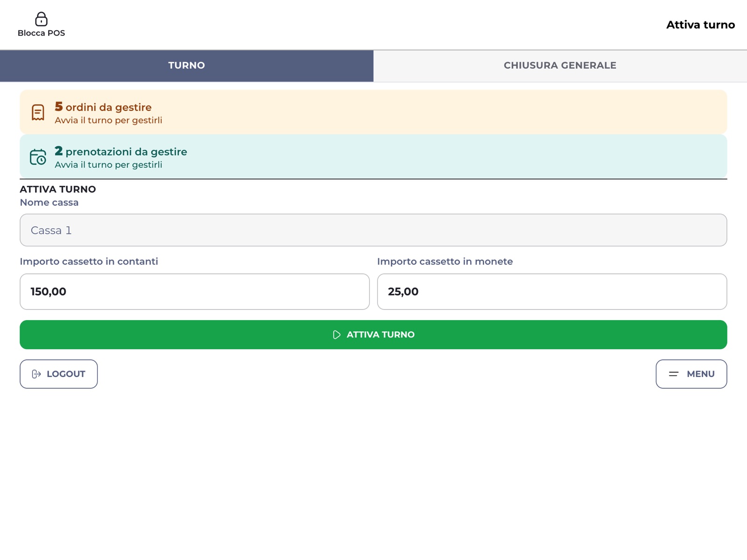
Task: Click the LOGOUT button label
Action: click(x=66, y=374)
